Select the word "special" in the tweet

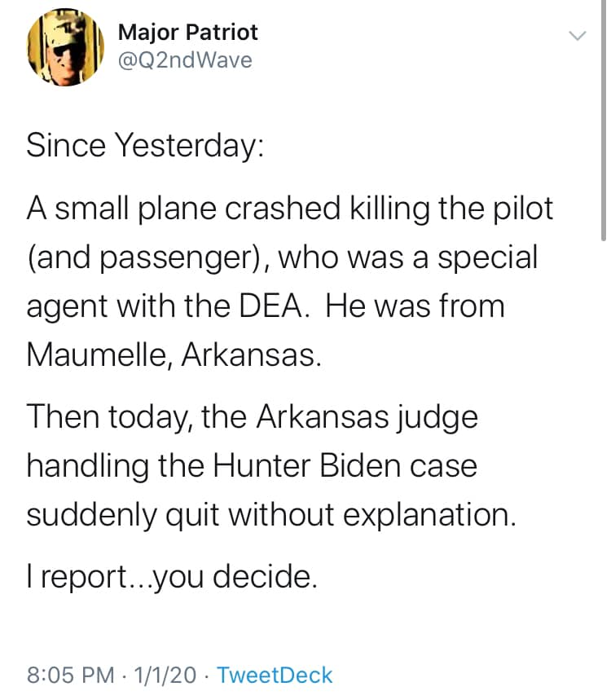(x=487, y=258)
